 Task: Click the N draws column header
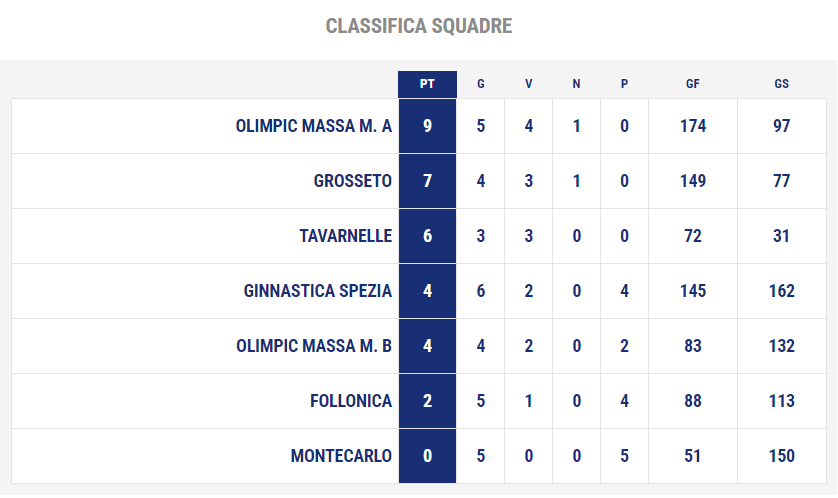coord(577,84)
